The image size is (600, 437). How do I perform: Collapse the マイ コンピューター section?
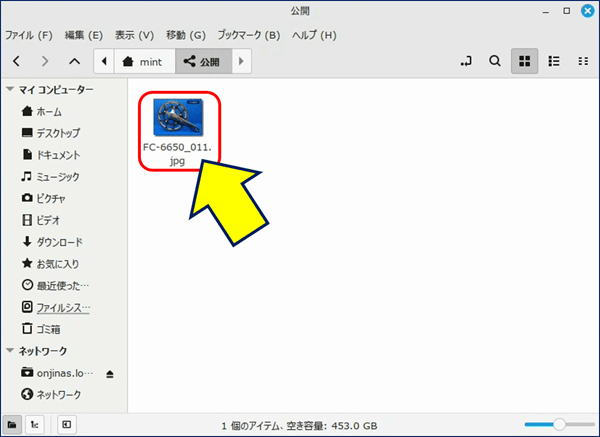click(10, 89)
